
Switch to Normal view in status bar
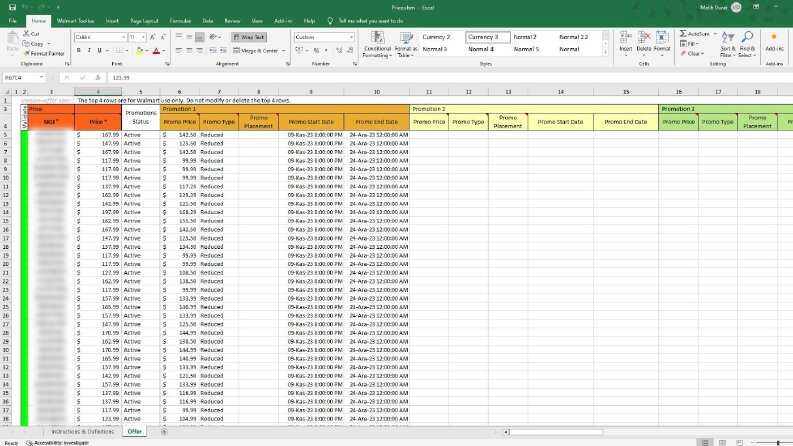[x=705, y=442]
